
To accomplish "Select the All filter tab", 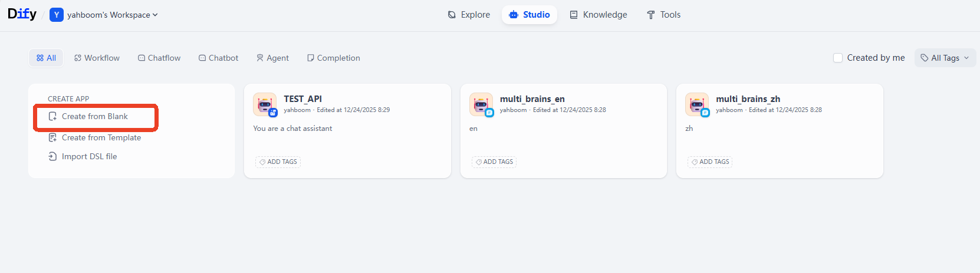I will pos(46,58).
